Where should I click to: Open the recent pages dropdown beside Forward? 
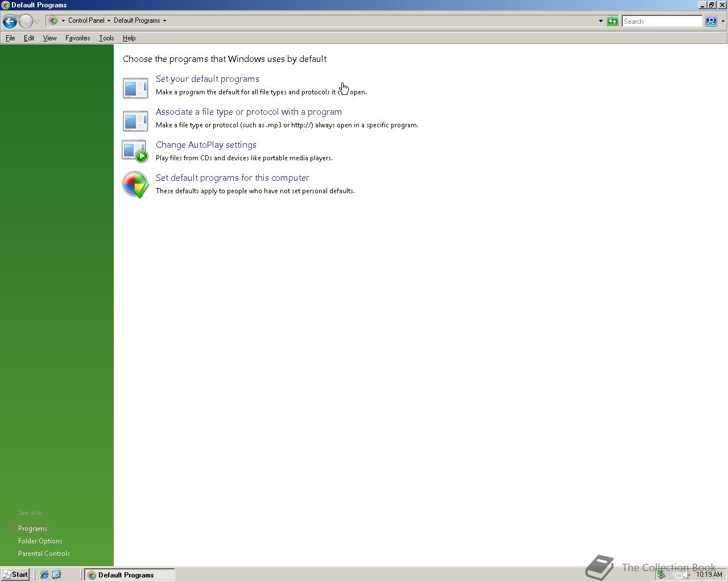[36, 21]
